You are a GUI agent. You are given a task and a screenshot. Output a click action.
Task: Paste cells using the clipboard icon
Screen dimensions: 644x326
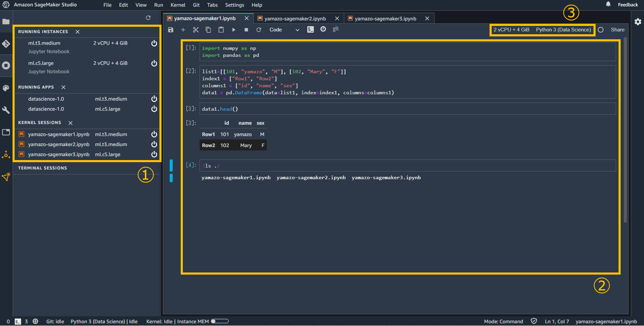220,30
